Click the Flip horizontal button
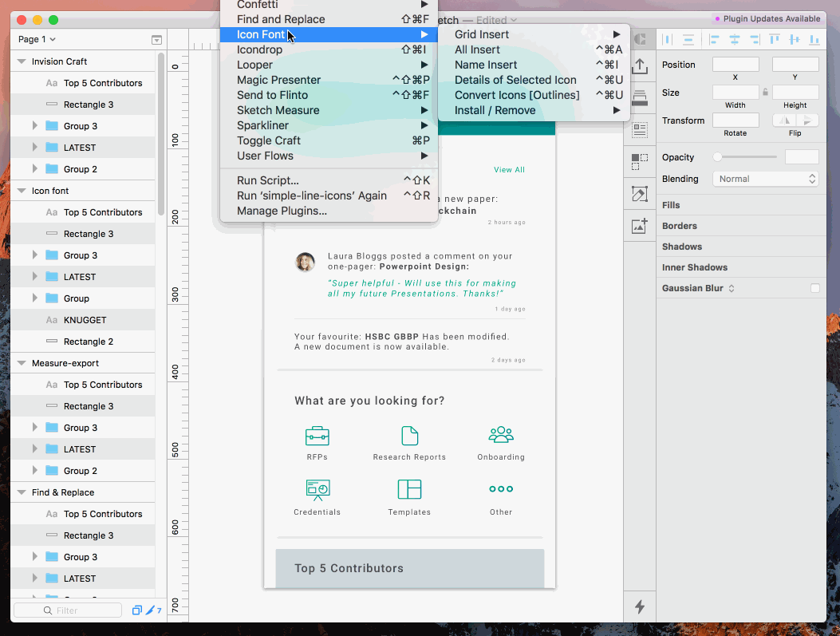The width and height of the screenshot is (840, 636). (785, 120)
